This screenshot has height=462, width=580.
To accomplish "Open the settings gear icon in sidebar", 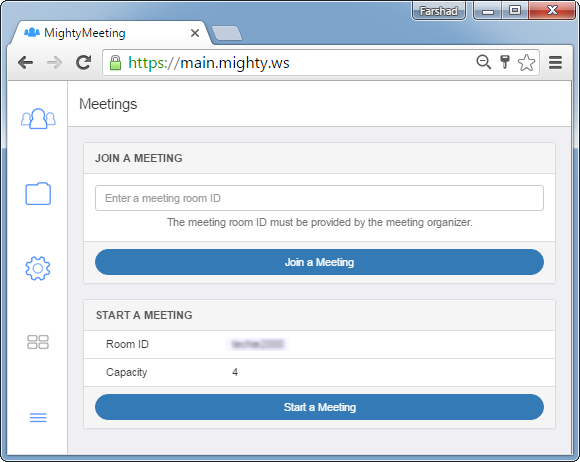I will tap(38, 268).
